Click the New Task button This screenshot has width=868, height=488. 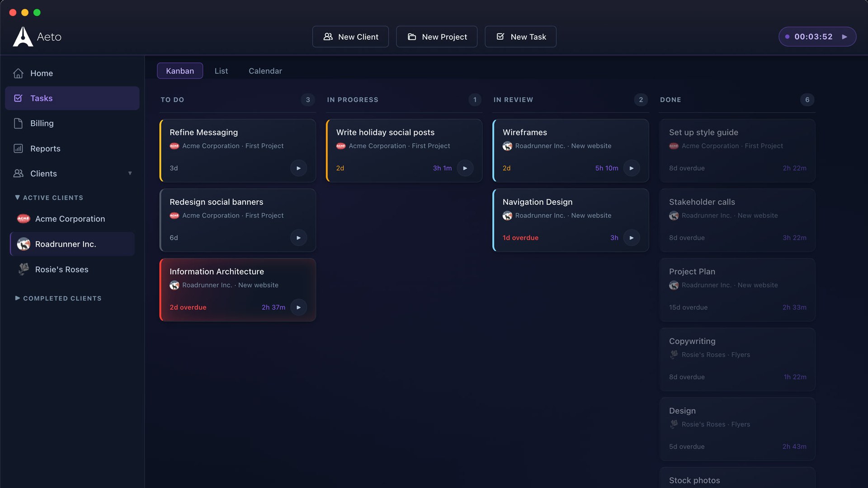click(520, 37)
